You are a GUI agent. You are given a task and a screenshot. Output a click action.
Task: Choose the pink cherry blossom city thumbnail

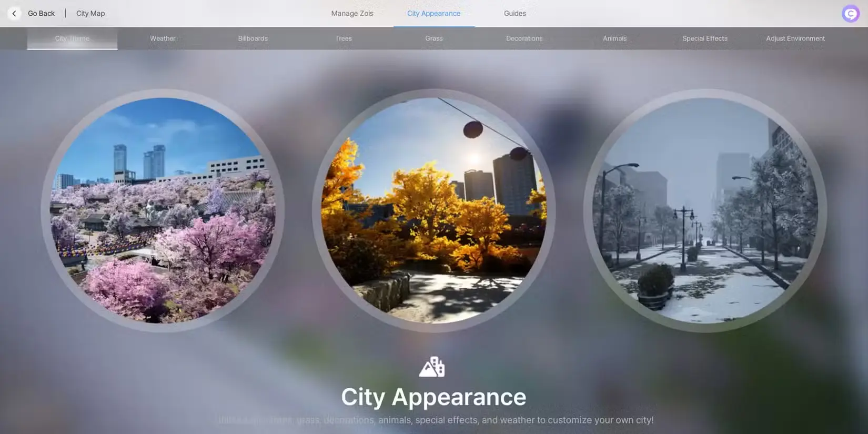(x=163, y=210)
